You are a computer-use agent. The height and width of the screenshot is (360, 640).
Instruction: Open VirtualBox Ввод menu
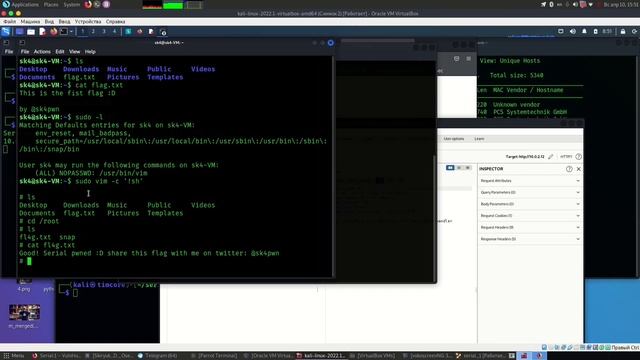(64, 22)
